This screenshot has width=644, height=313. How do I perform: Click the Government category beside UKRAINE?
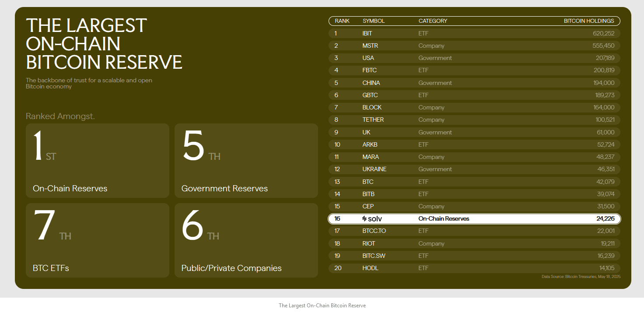[435, 169]
